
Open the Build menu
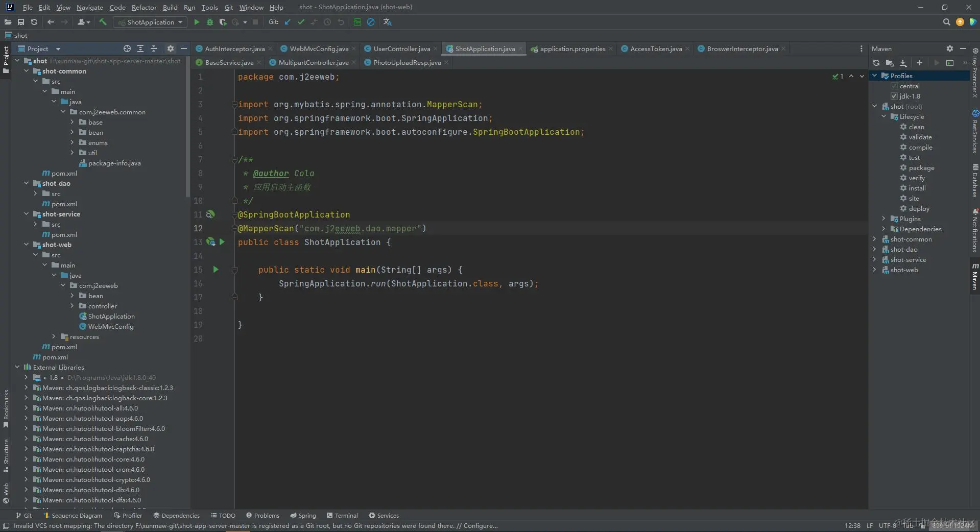click(170, 7)
